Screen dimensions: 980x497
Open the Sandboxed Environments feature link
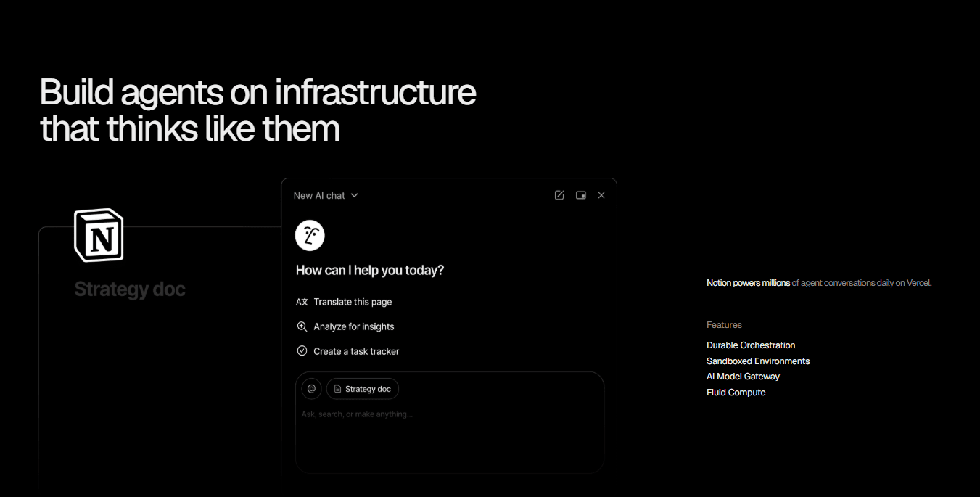point(758,361)
